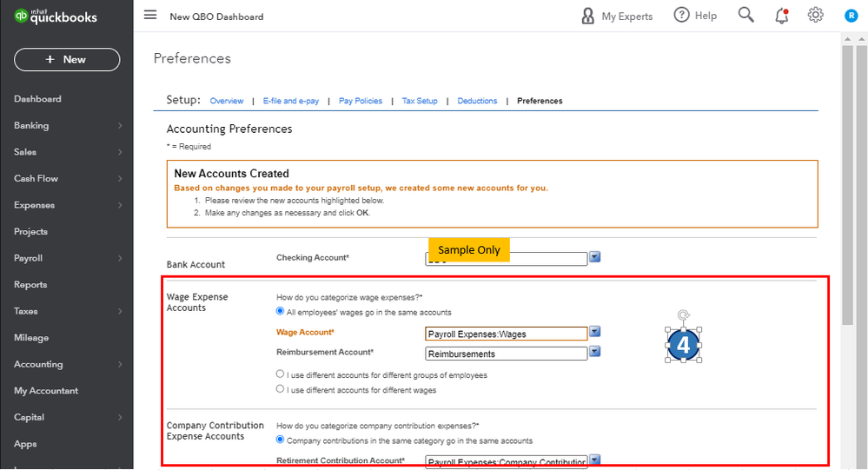Click the user profile avatar

tap(851, 16)
